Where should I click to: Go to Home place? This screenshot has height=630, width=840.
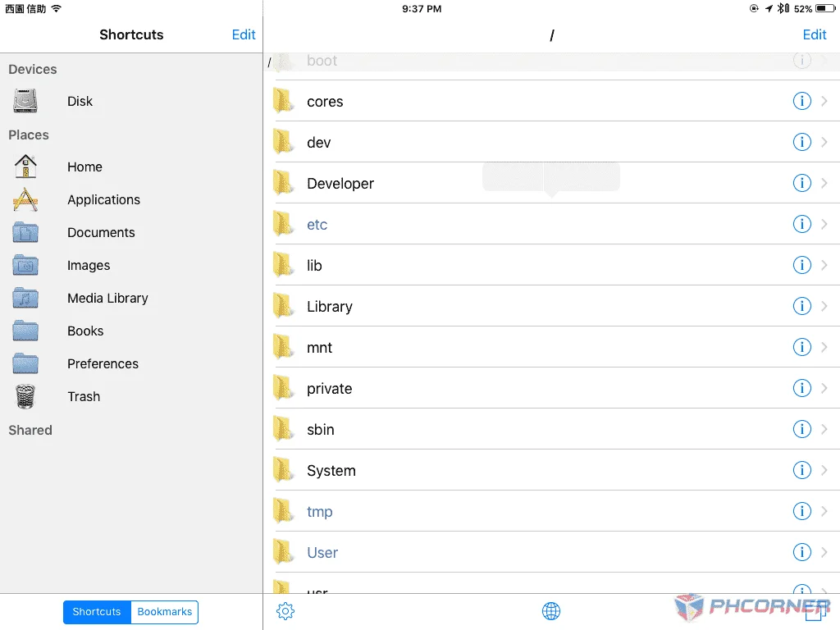point(84,167)
